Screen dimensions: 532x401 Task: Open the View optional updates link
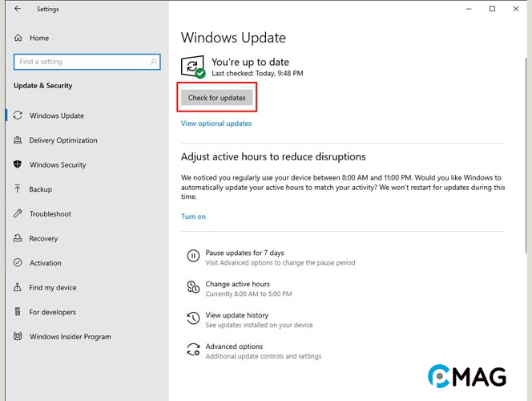click(216, 124)
